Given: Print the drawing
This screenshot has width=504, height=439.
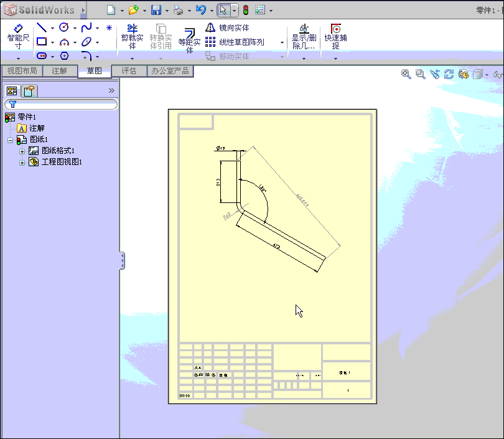Looking at the screenshot, I should pos(179,11).
